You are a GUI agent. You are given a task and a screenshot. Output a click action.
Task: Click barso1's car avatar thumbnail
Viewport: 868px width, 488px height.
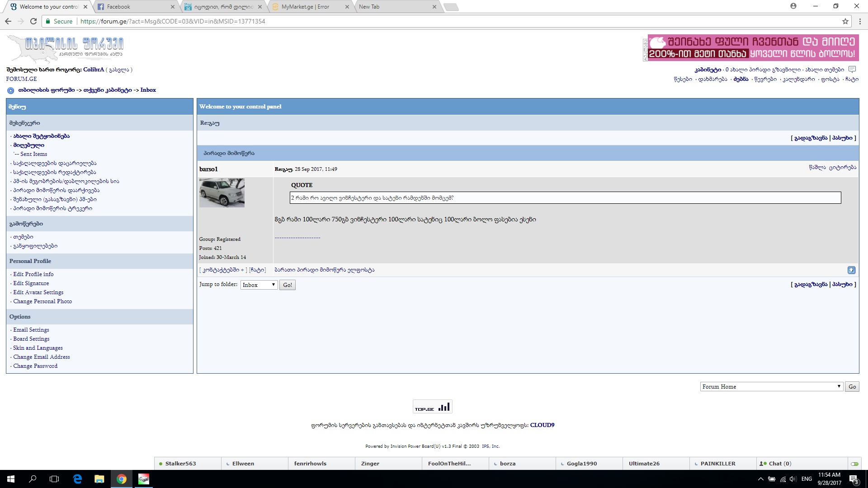[x=222, y=193]
